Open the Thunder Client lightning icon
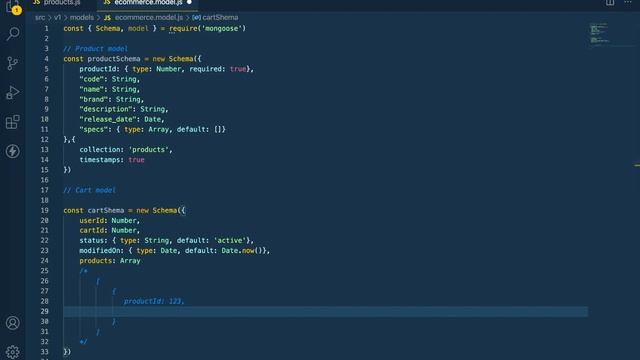Image resolution: width=640 pixels, height=360 pixels. click(13, 151)
